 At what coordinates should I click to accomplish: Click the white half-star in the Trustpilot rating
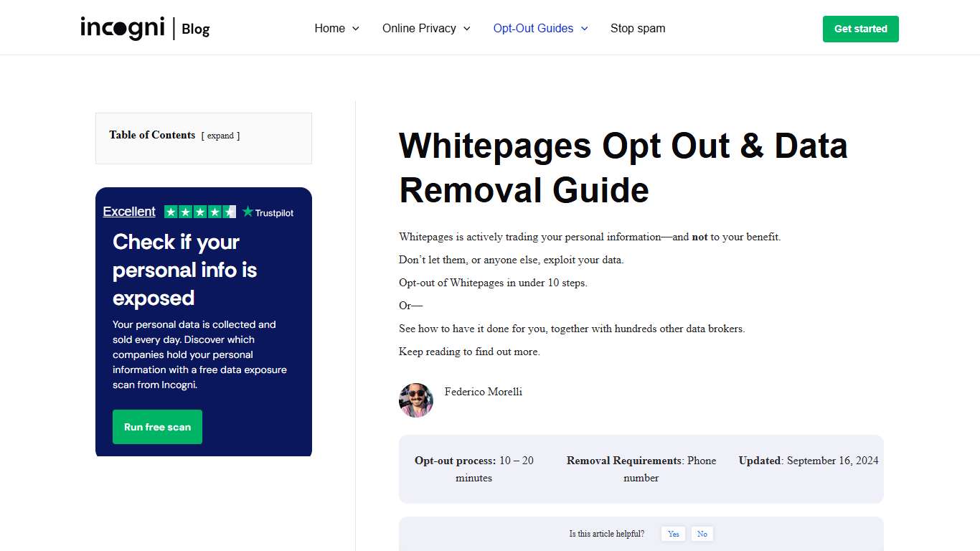pos(230,212)
